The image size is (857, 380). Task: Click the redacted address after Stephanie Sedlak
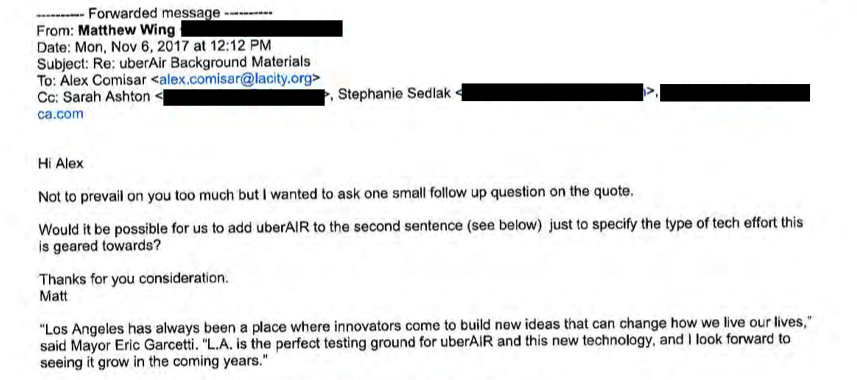tap(552, 92)
